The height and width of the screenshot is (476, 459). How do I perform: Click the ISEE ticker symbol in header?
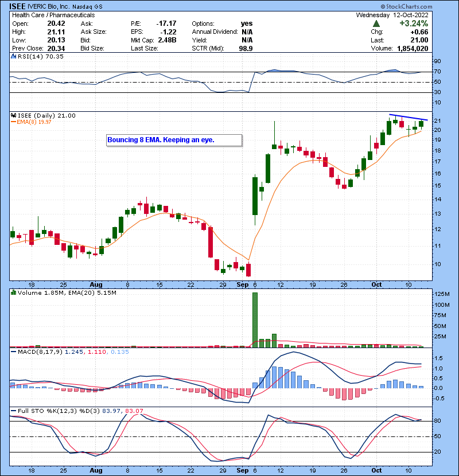(x=17, y=6)
